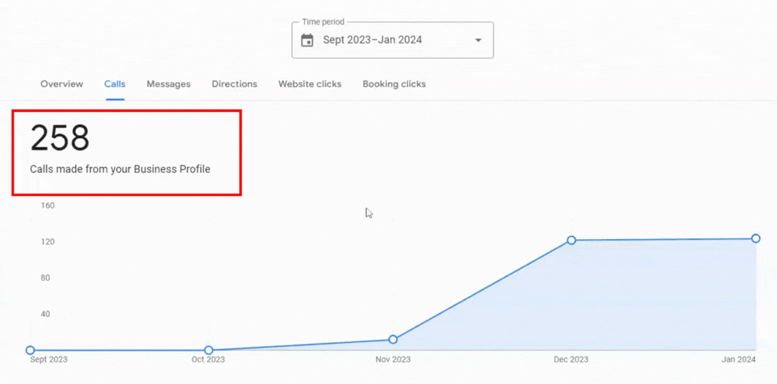Click the 40 y-axis value
Image resolution: width=777 pixels, height=384 pixels.
(46, 314)
